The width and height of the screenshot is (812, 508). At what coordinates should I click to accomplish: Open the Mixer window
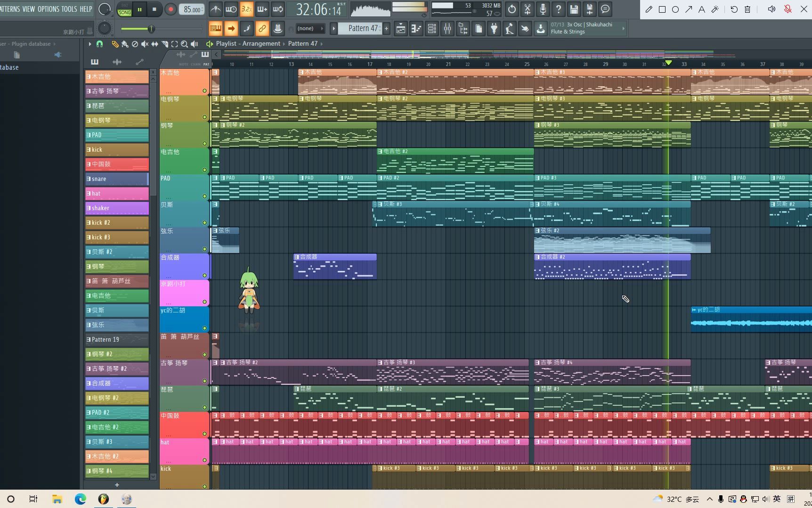coord(447,29)
